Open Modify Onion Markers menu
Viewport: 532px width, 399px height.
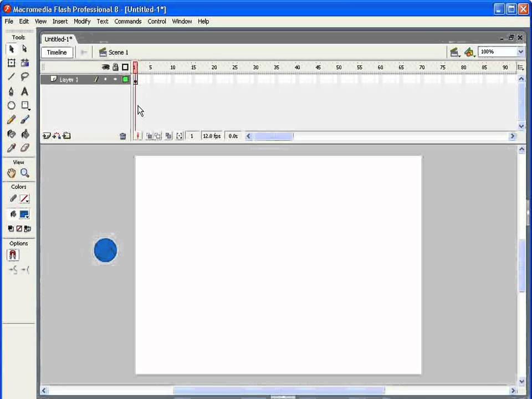180,136
